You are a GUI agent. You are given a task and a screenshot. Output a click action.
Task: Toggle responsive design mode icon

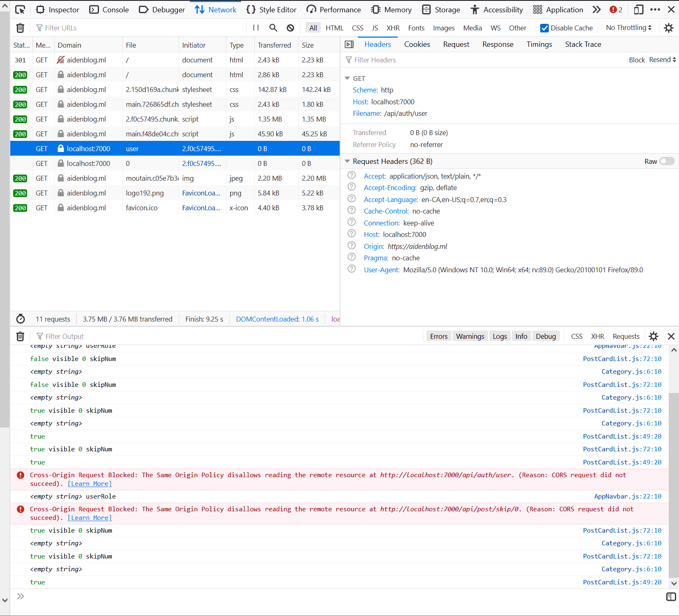tap(639, 9)
